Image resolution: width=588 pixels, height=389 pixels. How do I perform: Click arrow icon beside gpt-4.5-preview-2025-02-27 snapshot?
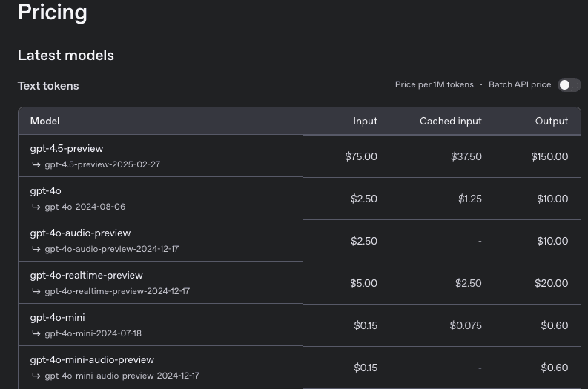[36, 164]
